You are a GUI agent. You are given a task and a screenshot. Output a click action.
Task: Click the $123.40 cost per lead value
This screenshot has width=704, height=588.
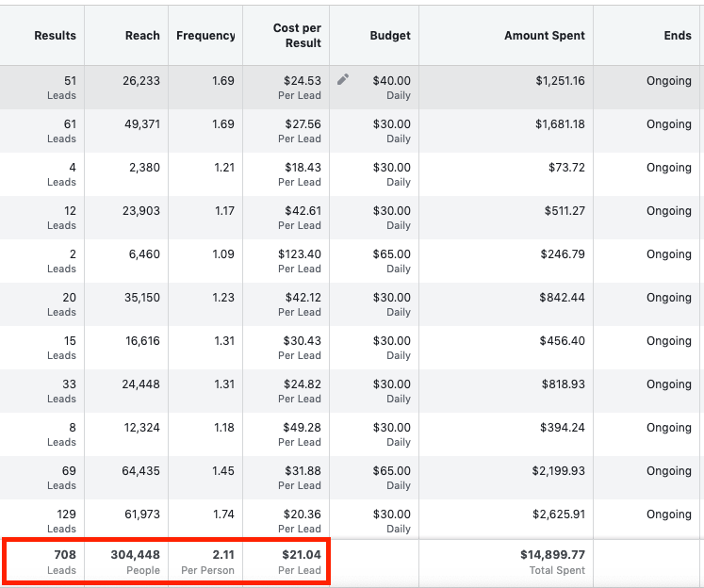300,254
